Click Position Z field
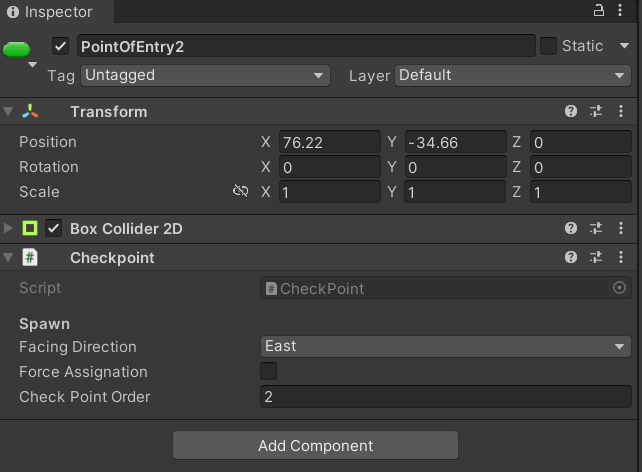Image resolution: width=642 pixels, height=472 pixels. 581,142
